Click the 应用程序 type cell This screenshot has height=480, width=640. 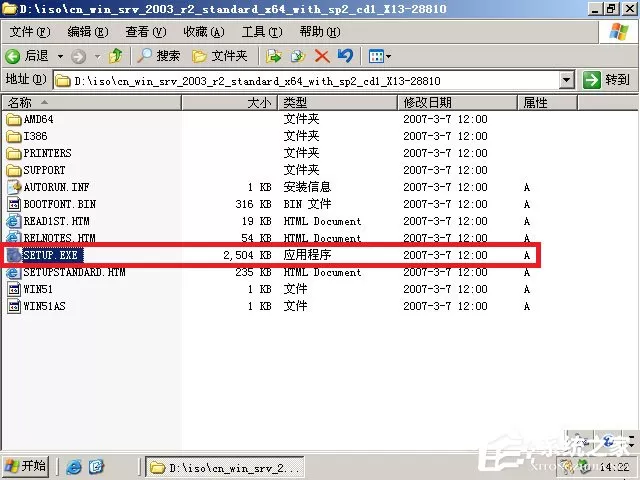pyautogui.click(x=307, y=255)
